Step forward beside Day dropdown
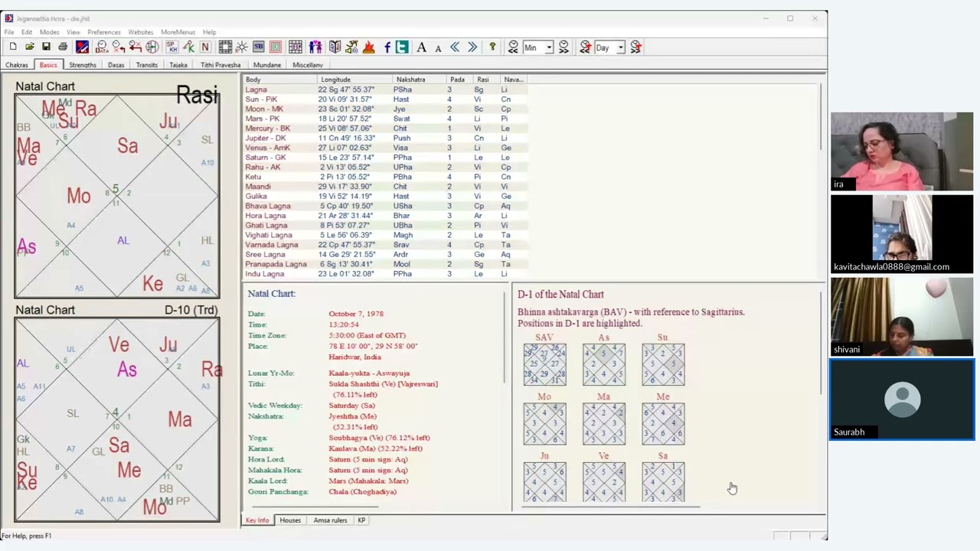The width and height of the screenshot is (980, 551). (636, 47)
